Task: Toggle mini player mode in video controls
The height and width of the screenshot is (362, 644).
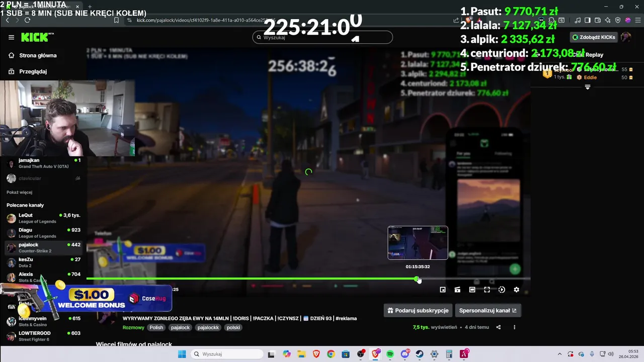Action: 443,290
